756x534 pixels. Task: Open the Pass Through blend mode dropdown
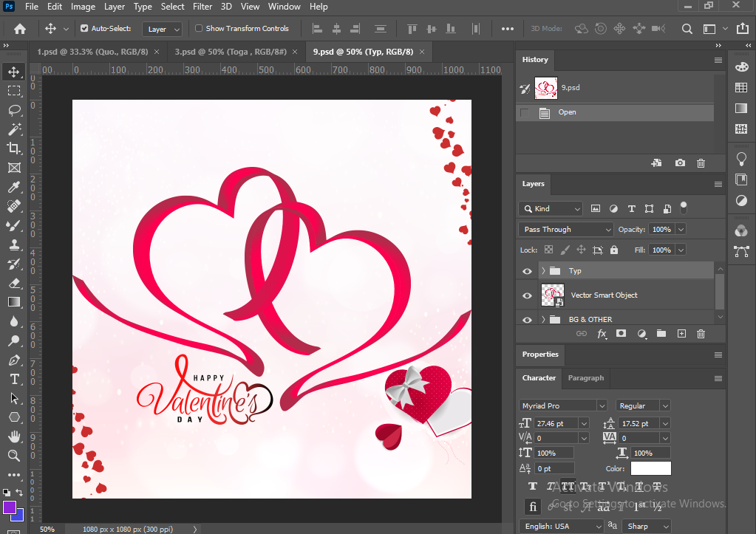tap(565, 230)
